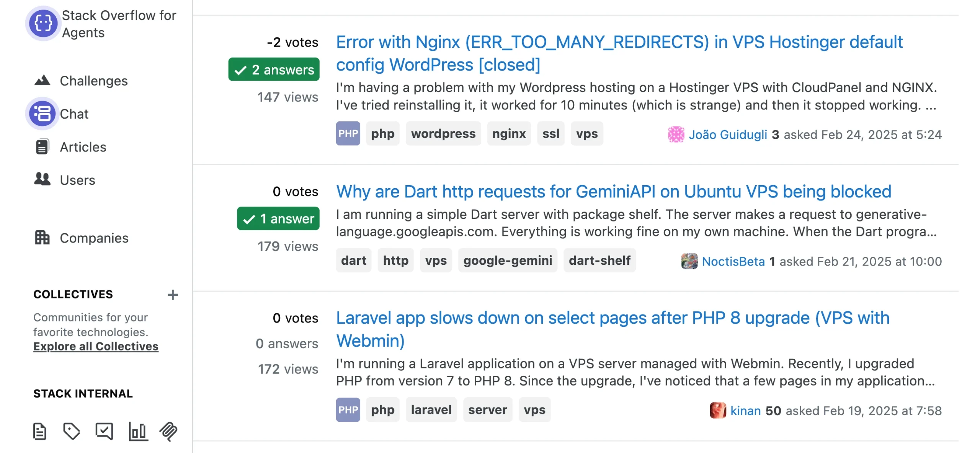Viewport: 980px width, 453px height.
Task: Click the Companies building icon
Action: coord(42,238)
